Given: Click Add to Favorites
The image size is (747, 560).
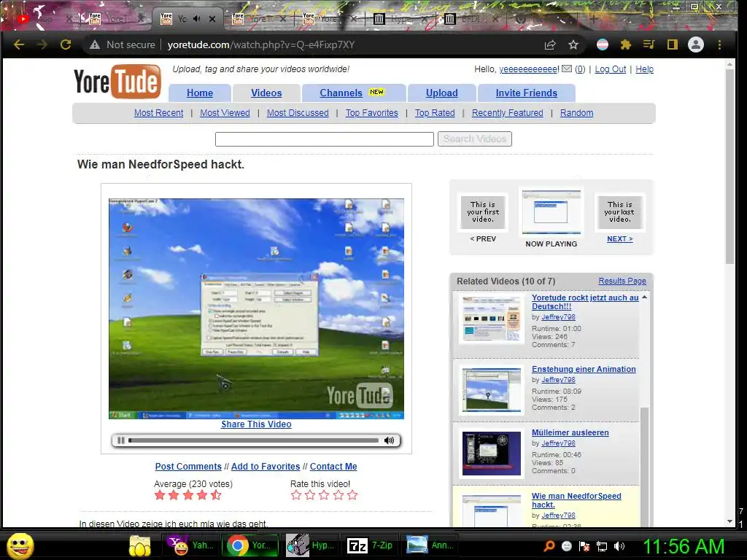Looking at the screenshot, I should (x=266, y=467).
